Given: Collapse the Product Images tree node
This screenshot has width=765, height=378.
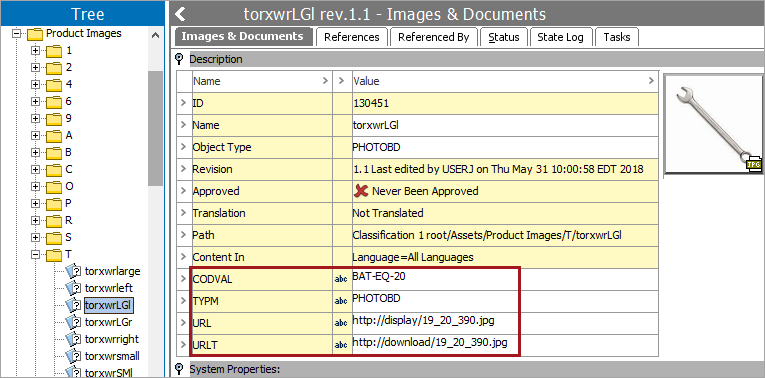Looking at the screenshot, I should [x=17, y=34].
